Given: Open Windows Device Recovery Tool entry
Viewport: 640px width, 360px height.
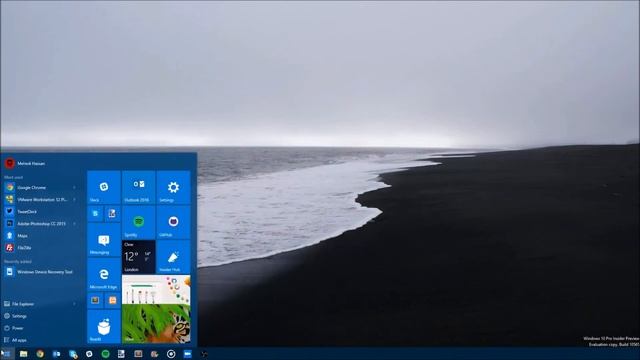Looking at the screenshot, I should 40,272.
